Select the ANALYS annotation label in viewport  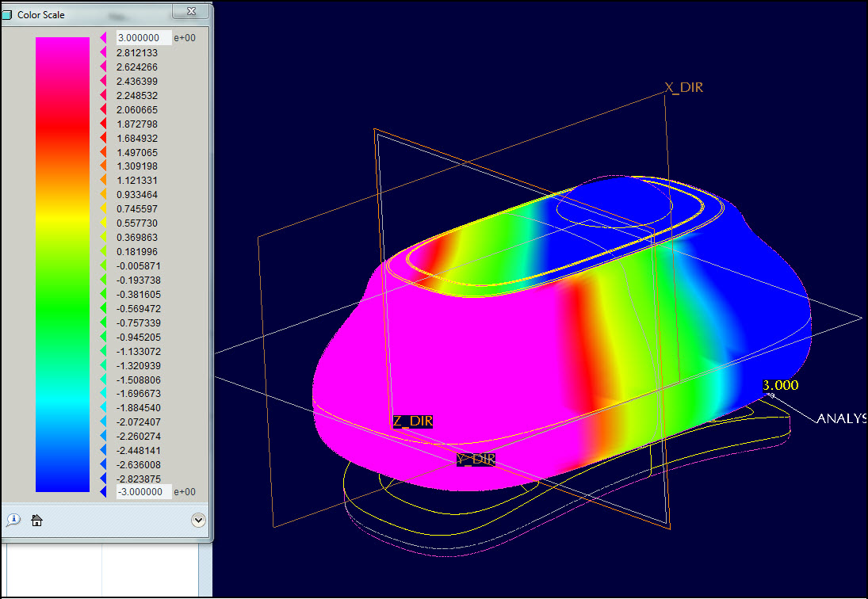tap(842, 418)
